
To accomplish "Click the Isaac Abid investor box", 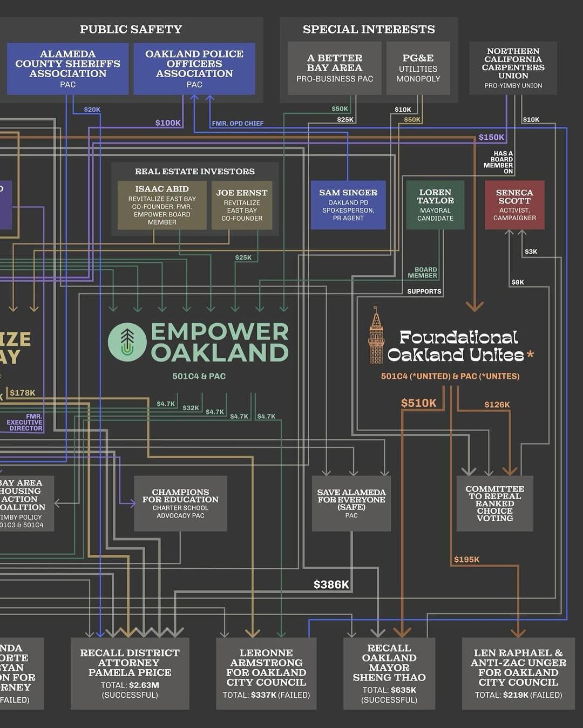I will [x=162, y=205].
